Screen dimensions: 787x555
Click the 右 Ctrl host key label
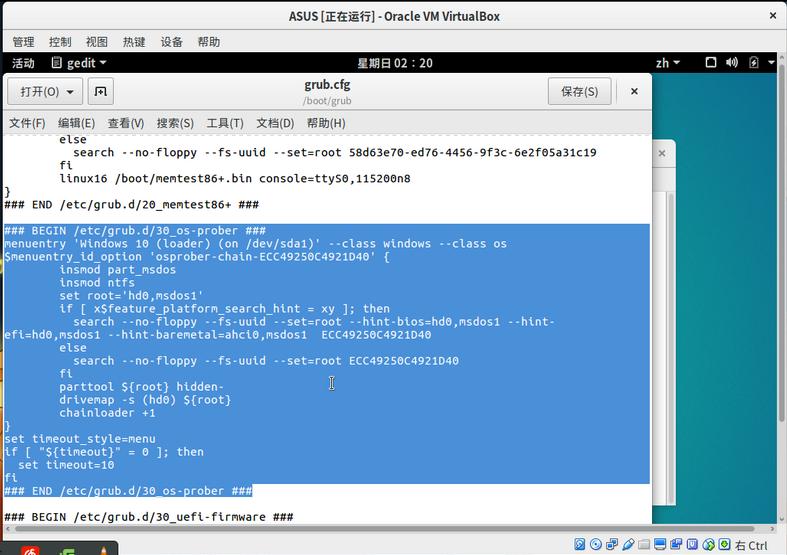(x=751, y=545)
